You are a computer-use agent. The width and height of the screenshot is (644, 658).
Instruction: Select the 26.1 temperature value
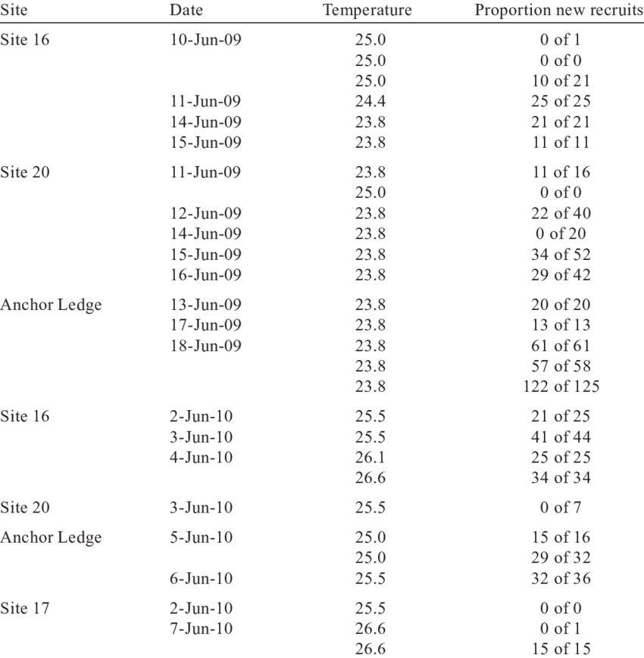pyautogui.click(x=370, y=457)
